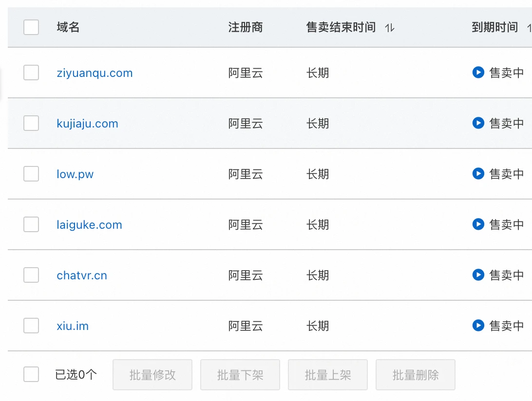The height and width of the screenshot is (401, 532).
Task: Toggle the header select-all checkbox
Action: point(31,27)
